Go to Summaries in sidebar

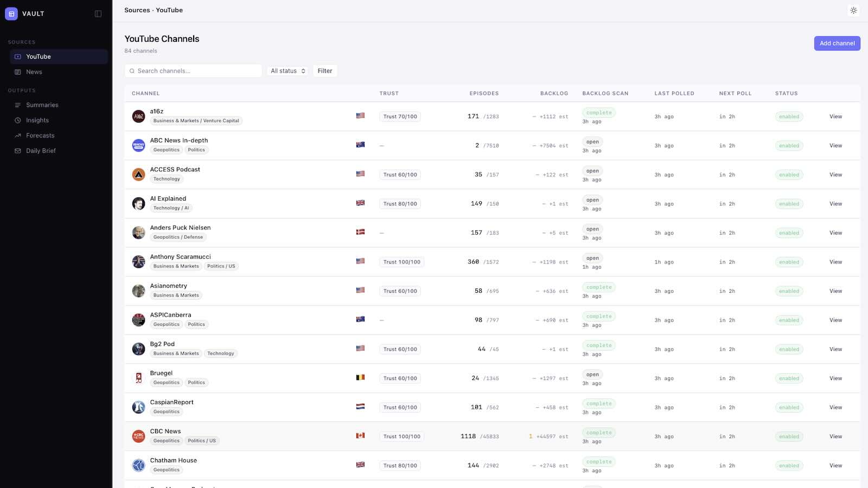(59, 105)
